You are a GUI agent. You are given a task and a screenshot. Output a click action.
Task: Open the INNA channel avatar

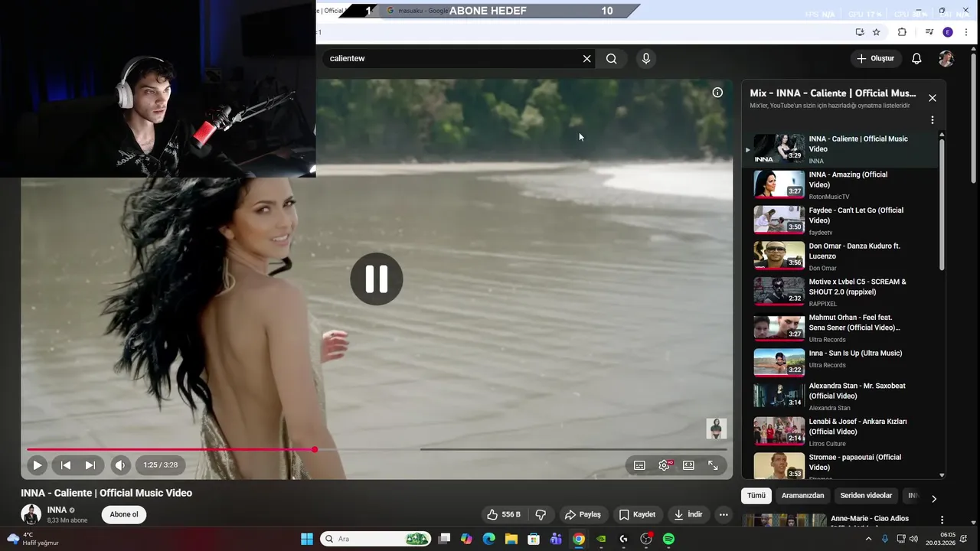pyautogui.click(x=31, y=514)
